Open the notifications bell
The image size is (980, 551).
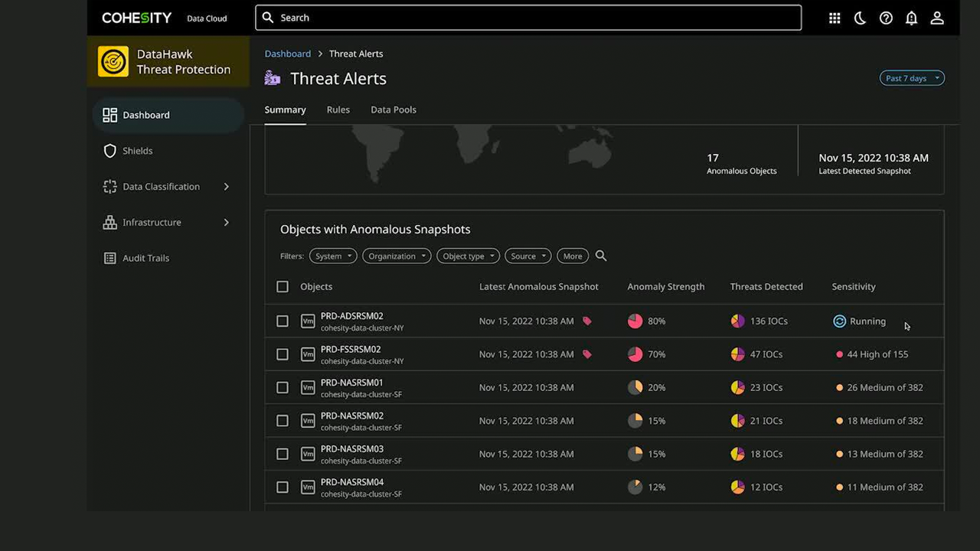click(911, 18)
